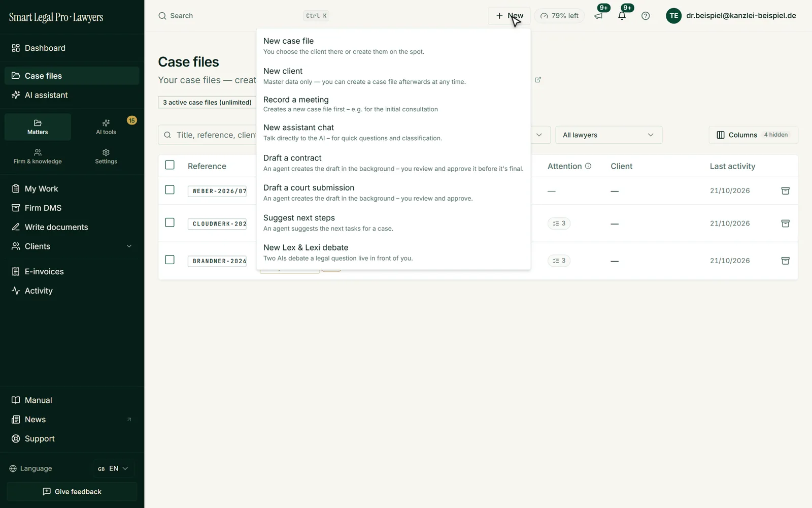Image resolution: width=812 pixels, height=508 pixels.
Task: Open the Dashboard from sidebar
Action: click(72, 48)
